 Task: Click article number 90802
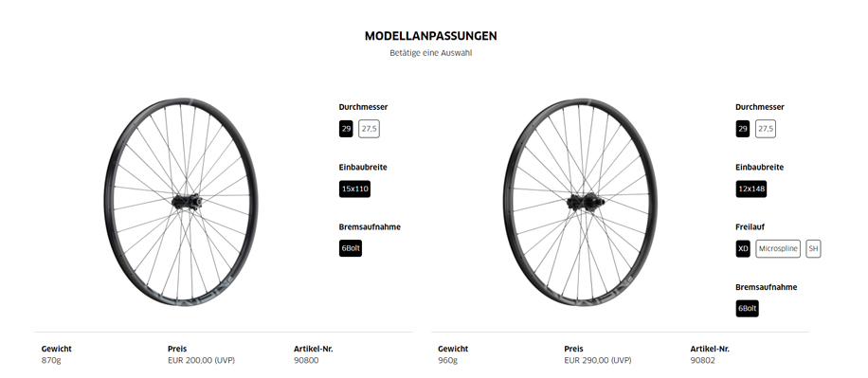coord(702,360)
